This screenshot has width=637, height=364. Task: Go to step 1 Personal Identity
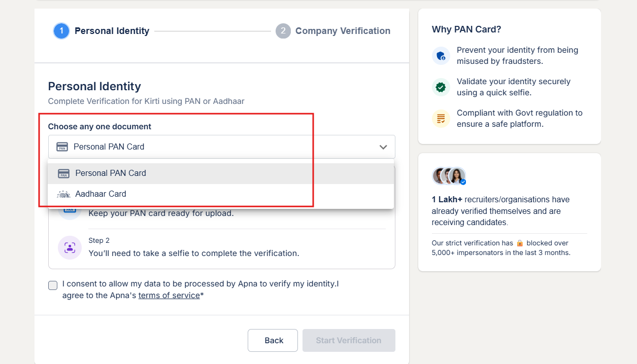(112, 31)
